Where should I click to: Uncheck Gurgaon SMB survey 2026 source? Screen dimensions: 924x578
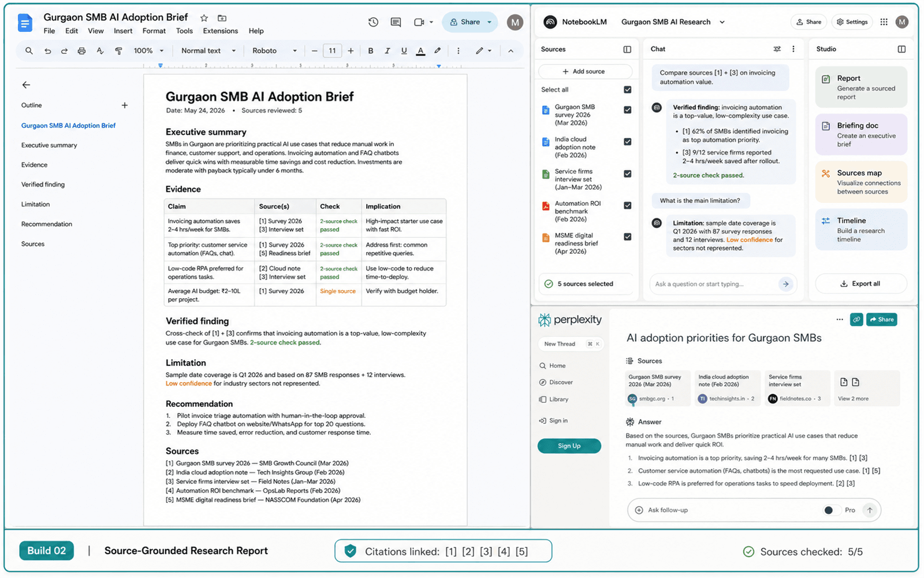click(628, 110)
